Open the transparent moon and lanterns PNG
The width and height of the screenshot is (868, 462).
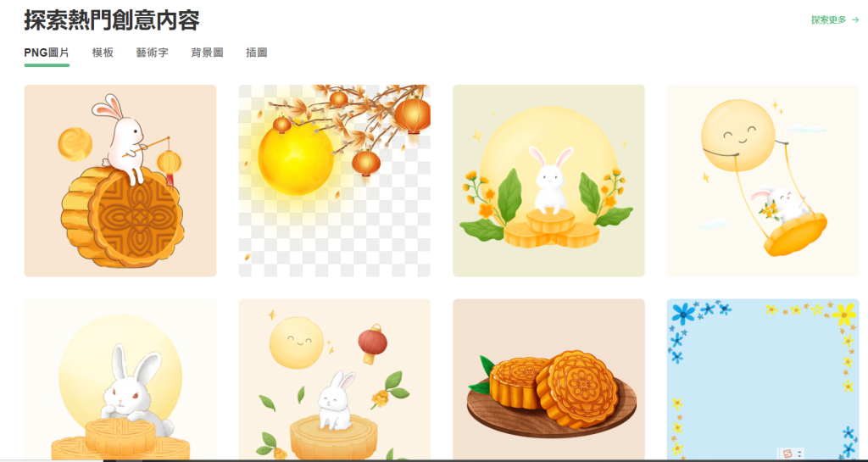click(x=334, y=181)
